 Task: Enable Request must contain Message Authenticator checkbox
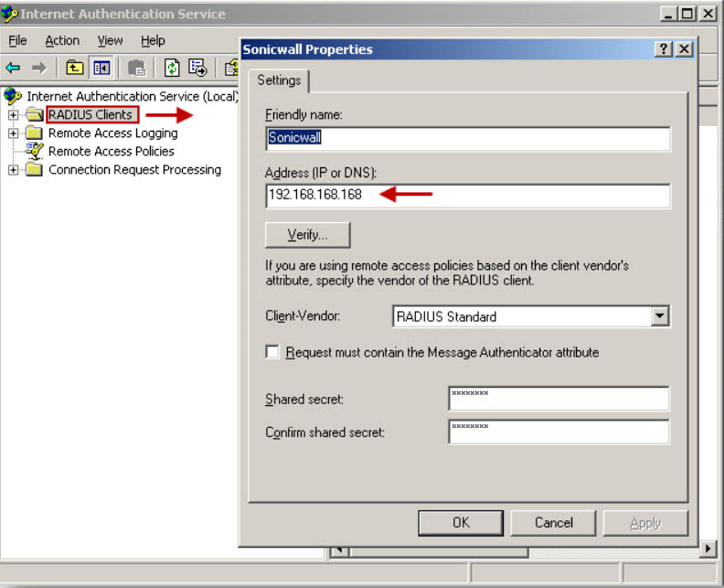(x=272, y=352)
